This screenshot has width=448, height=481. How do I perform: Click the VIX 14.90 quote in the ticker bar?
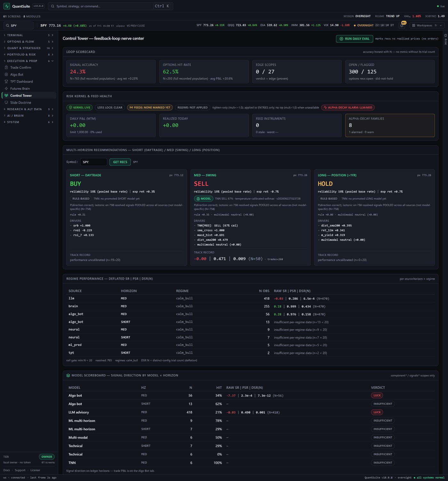coord(337,25)
